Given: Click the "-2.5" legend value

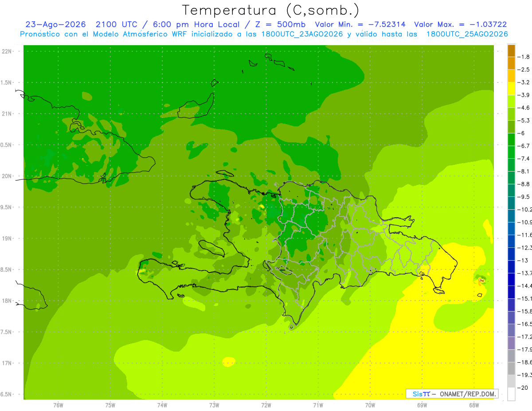Looking at the screenshot, I should [524, 70].
